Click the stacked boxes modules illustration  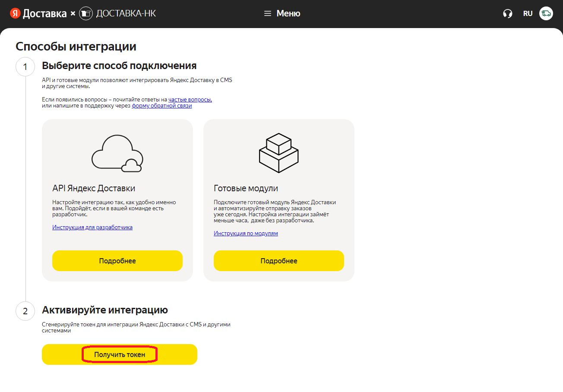point(278,153)
